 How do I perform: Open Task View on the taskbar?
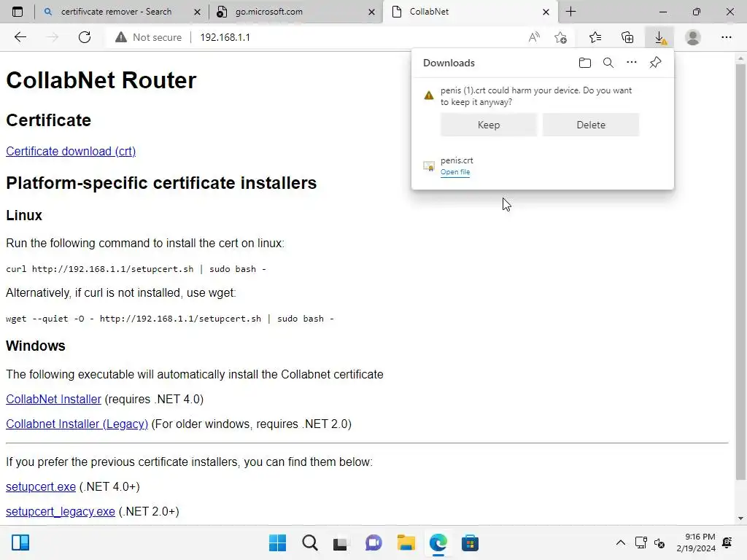point(340,542)
